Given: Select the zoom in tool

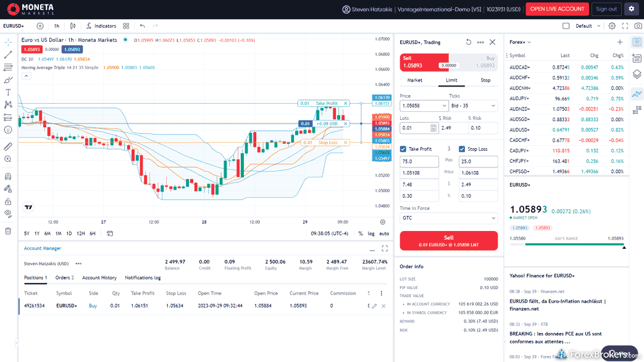Looking at the screenshot, I should coord(8,159).
